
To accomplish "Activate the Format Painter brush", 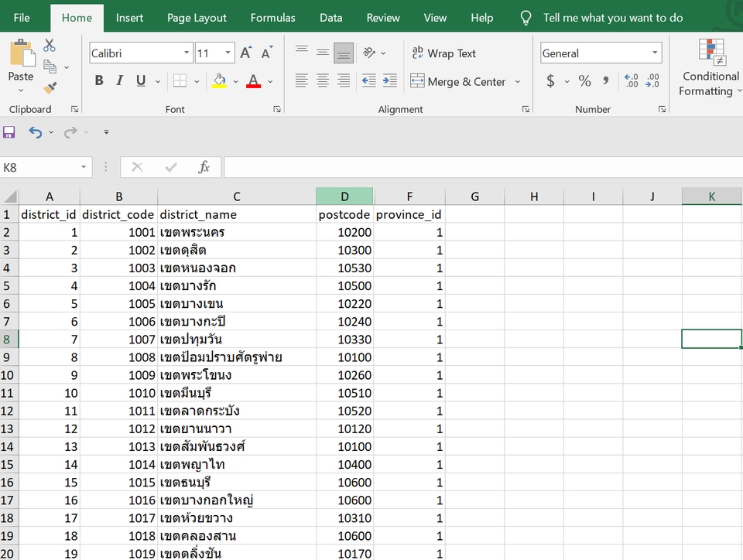I will (50, 87).
